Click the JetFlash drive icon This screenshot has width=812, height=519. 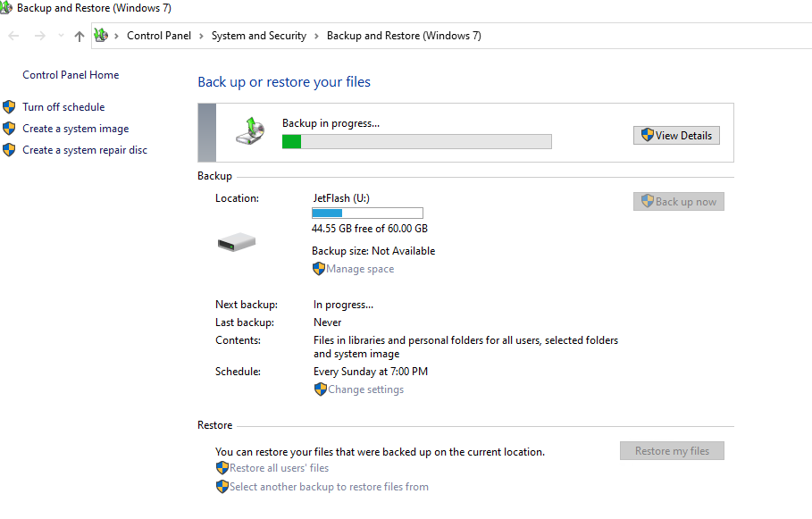(x=237, y=242)
